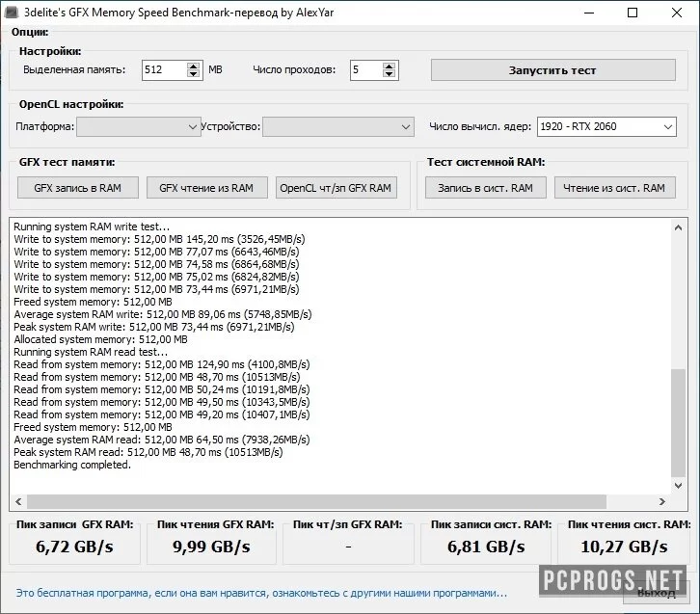Open the free program link at bottom
The width and height of the screenshot is (700, 614).
point(261,593)
